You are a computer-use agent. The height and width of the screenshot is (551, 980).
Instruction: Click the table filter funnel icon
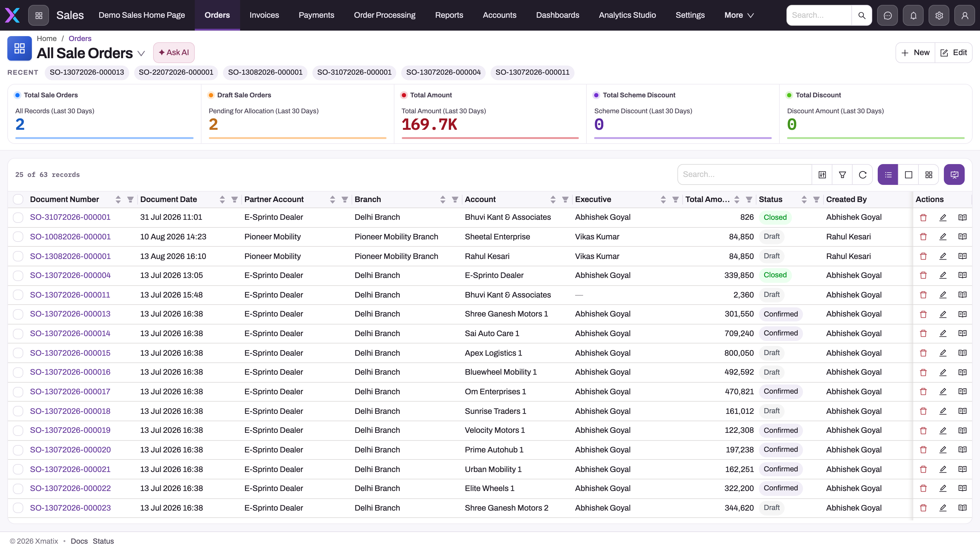842,174
